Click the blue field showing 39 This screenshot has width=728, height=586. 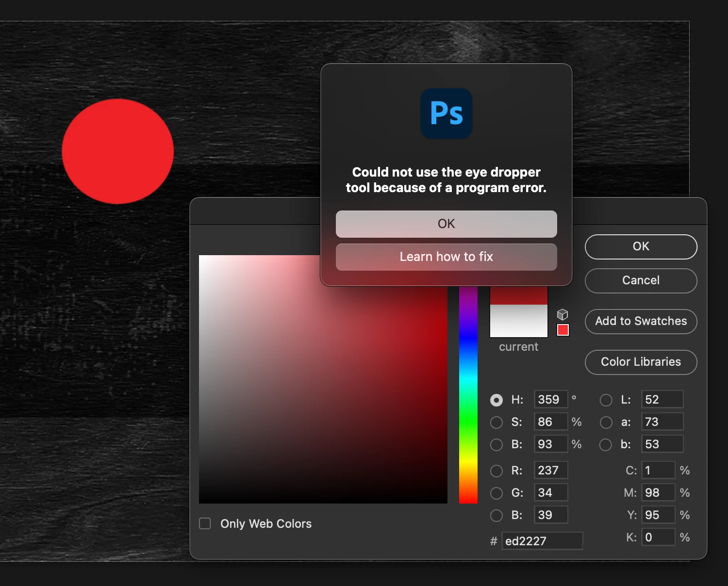551,515
